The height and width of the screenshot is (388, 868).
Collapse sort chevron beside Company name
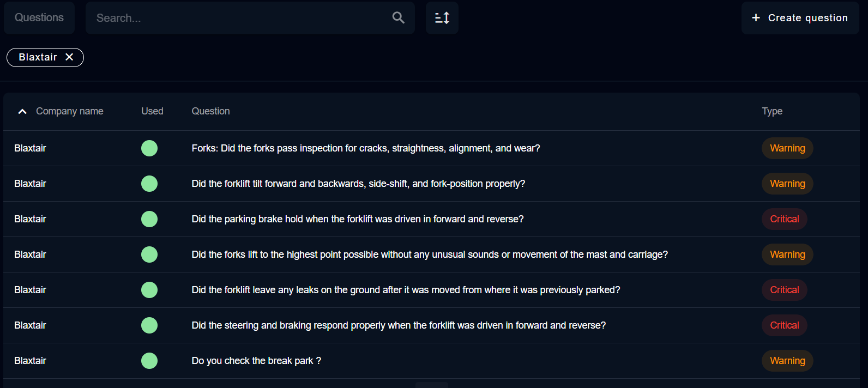[22, 112]
